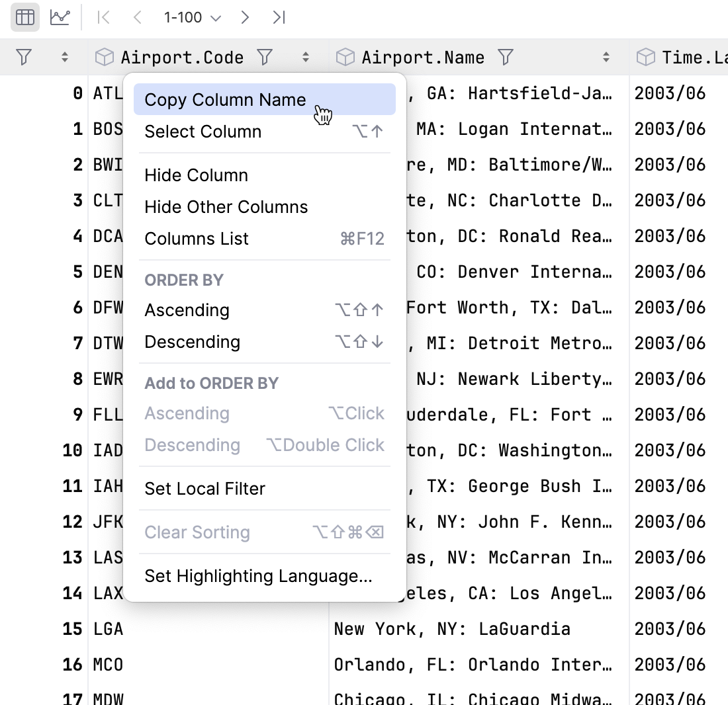Select Hide Other Columns entry

(265, 206)
